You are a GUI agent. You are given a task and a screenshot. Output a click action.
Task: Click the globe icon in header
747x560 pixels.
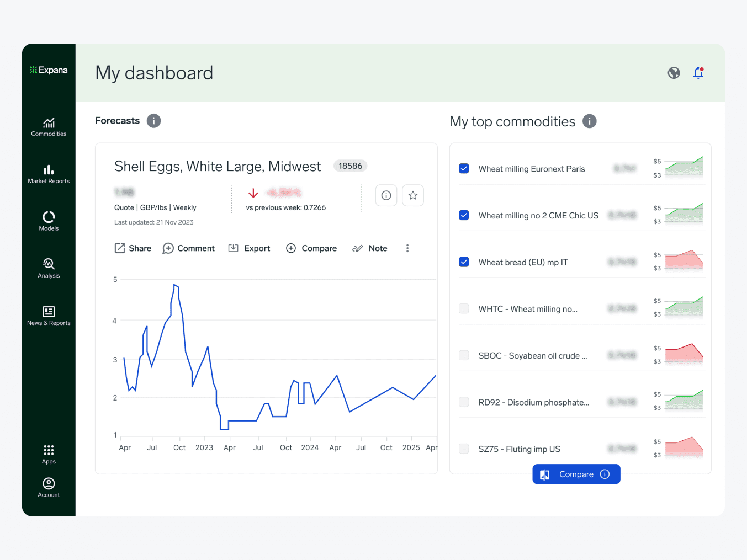[x=674, y=73]
